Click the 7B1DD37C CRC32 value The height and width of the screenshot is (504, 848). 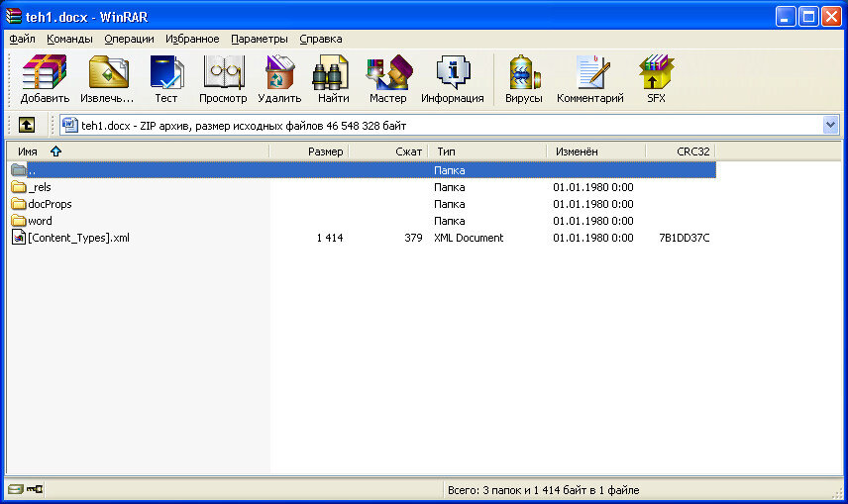pyautogui.click(x=685, y=238)
